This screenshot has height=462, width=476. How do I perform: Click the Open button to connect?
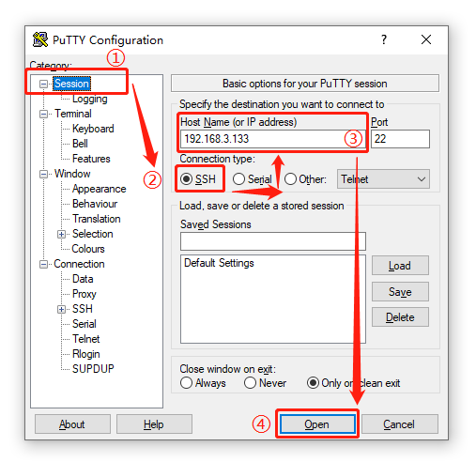(317, 424)
